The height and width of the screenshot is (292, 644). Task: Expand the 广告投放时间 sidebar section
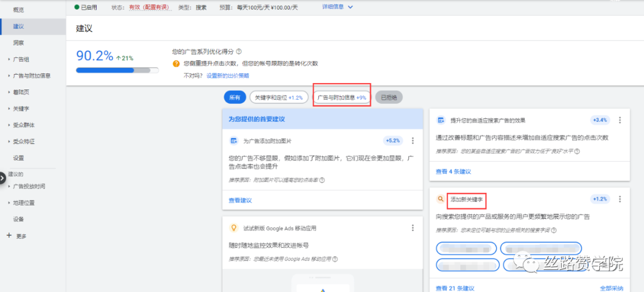point(29,186)
